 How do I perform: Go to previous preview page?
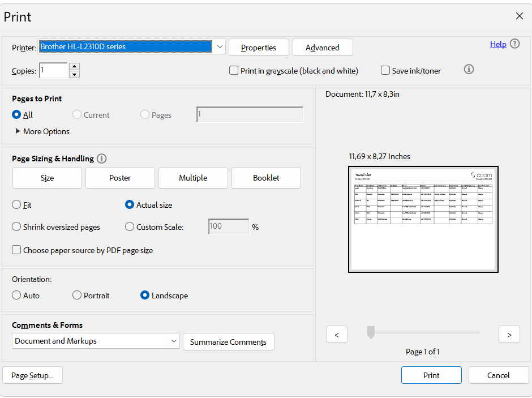coord(337,335)
